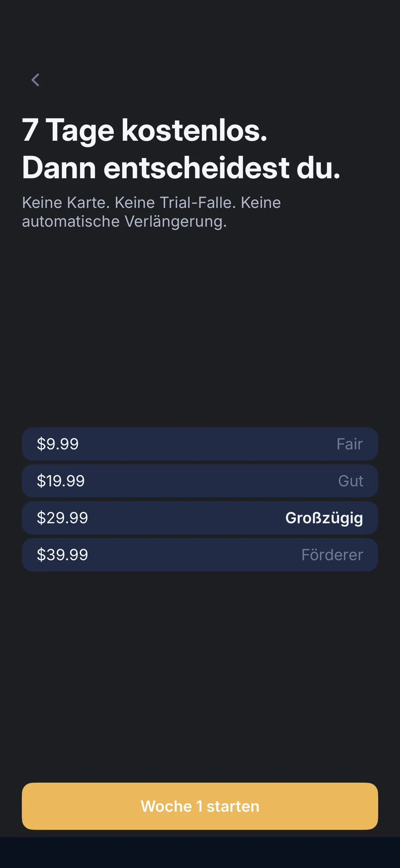Pick the Förderer supporter label

[332, 555]
